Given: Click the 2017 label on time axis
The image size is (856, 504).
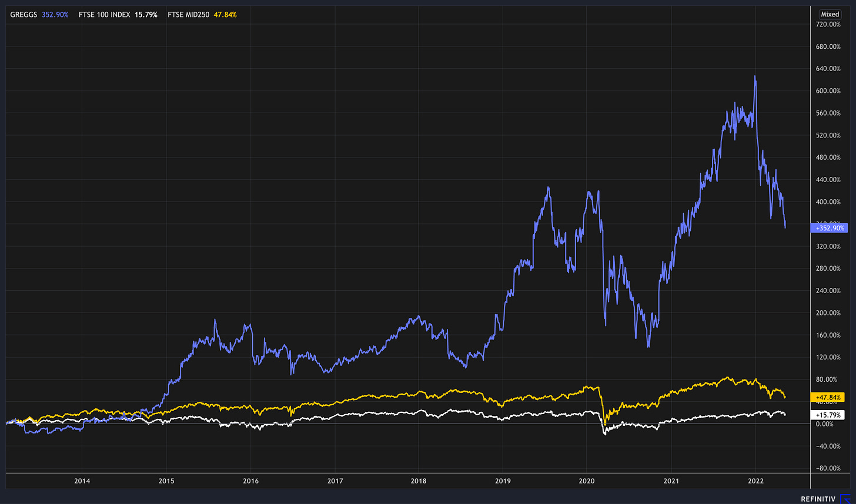Looking at the screenshot, I should (x=335, y=480).
